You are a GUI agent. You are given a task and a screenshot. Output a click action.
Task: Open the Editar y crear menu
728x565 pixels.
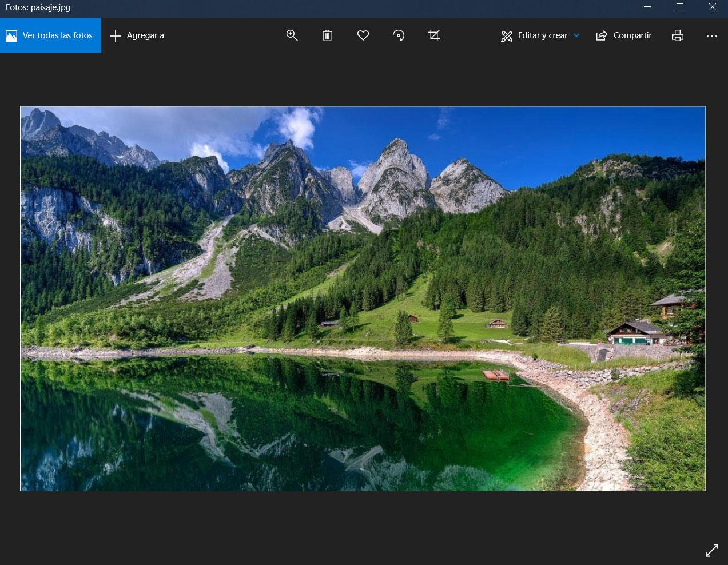[x=540, y=35]
